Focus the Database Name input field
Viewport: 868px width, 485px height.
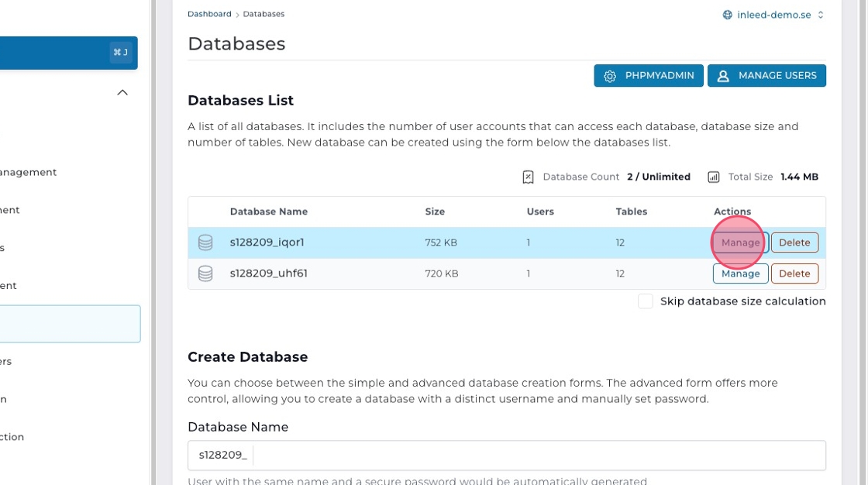point(535,455)
